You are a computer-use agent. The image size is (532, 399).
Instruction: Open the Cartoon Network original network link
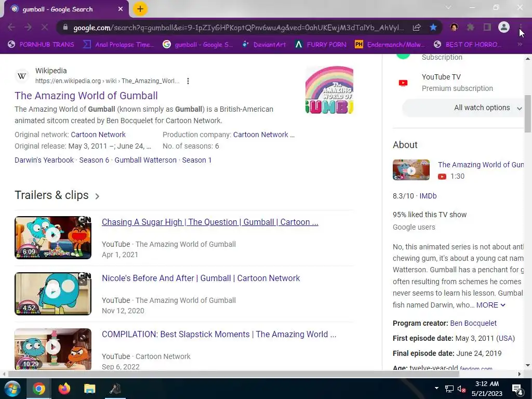coord(98,135)
